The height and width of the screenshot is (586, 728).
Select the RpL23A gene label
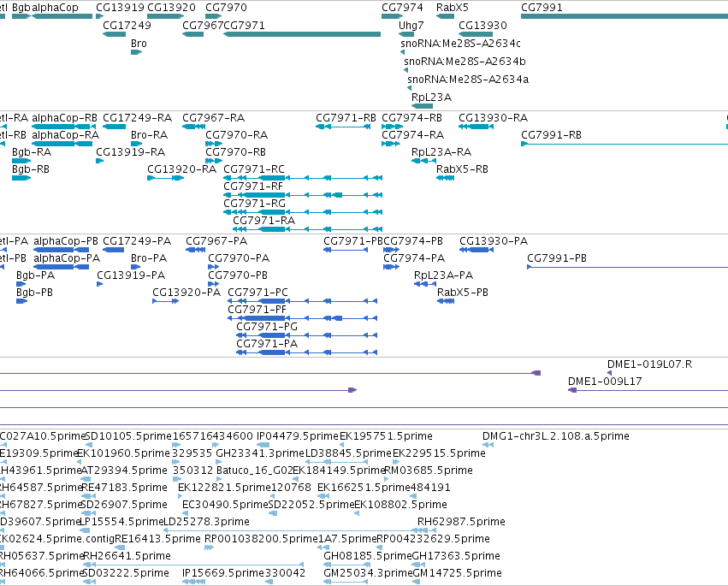click(431, 98)
